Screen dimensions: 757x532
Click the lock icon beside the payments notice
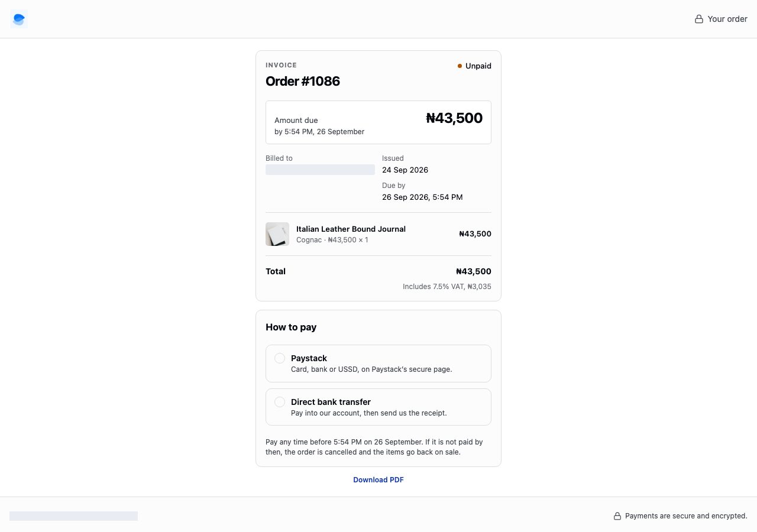point(617,516)
